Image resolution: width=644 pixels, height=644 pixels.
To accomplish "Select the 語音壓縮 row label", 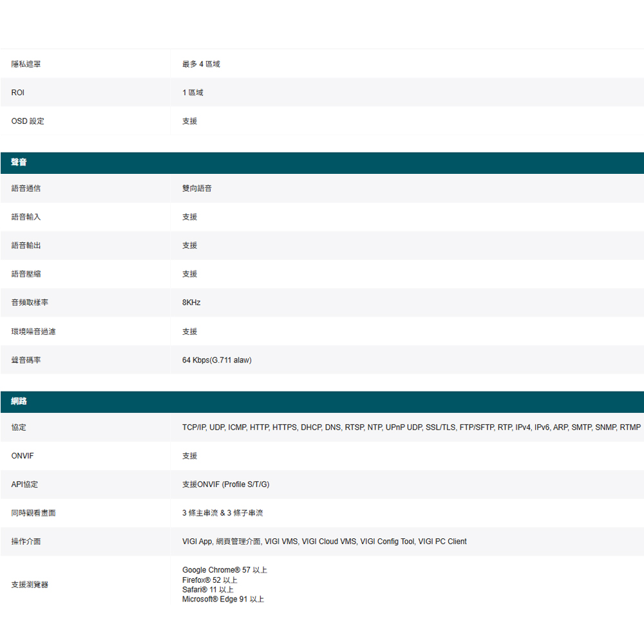I will click(x=26, y=274).
